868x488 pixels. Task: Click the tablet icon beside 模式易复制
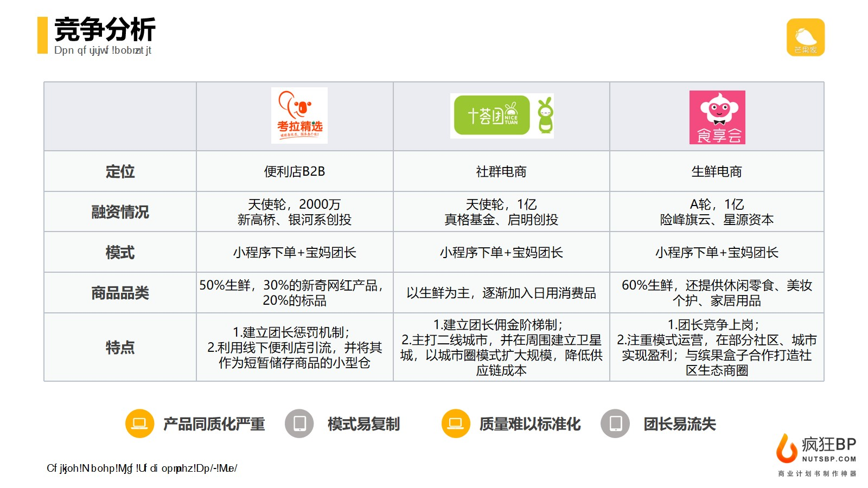pyautogui.click(x=299, y=423)
